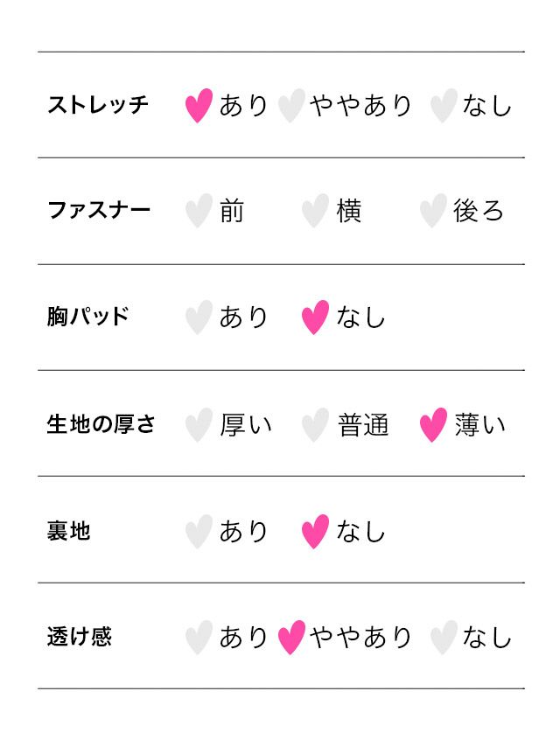
Task: Click the 後ろ option text
Action: [479, 212]
